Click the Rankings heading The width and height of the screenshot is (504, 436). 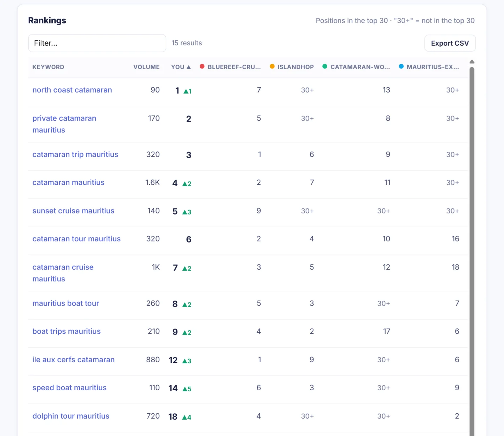click(x=47, y=21)
